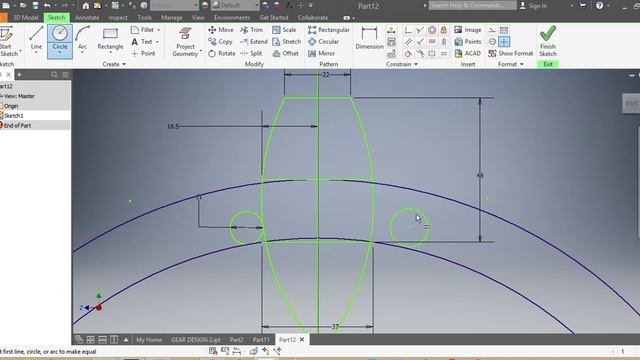Toggle Construction line format
Image resolution: width=640 pixels, height=360 pixels.
point(492,30)
